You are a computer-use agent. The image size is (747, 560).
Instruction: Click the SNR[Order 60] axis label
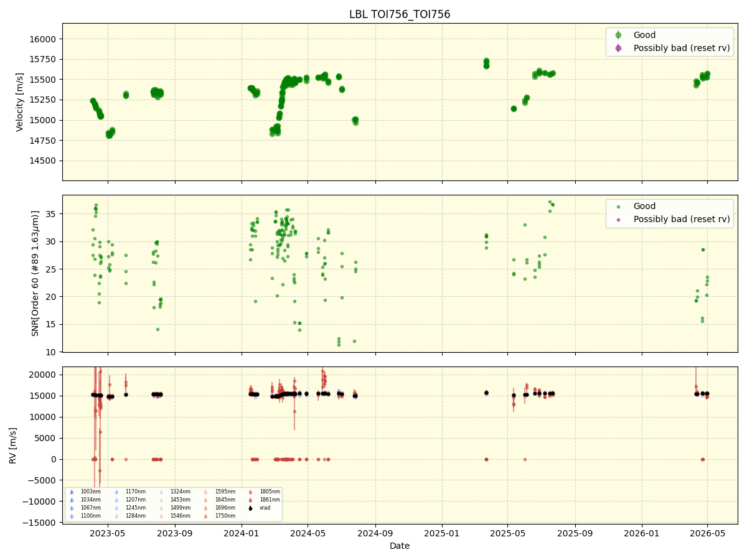tap(35, 273)
